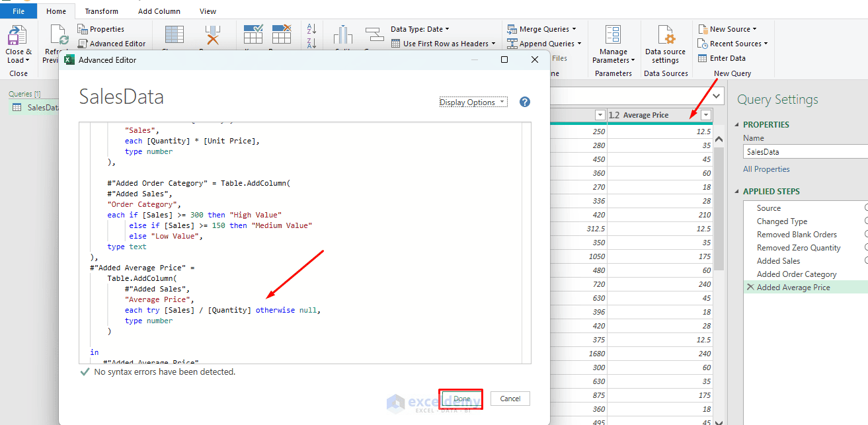Open the filter dropdown left of Average Price
The image size is (868, 425).
pyautogui.click(x=600, y=115)
